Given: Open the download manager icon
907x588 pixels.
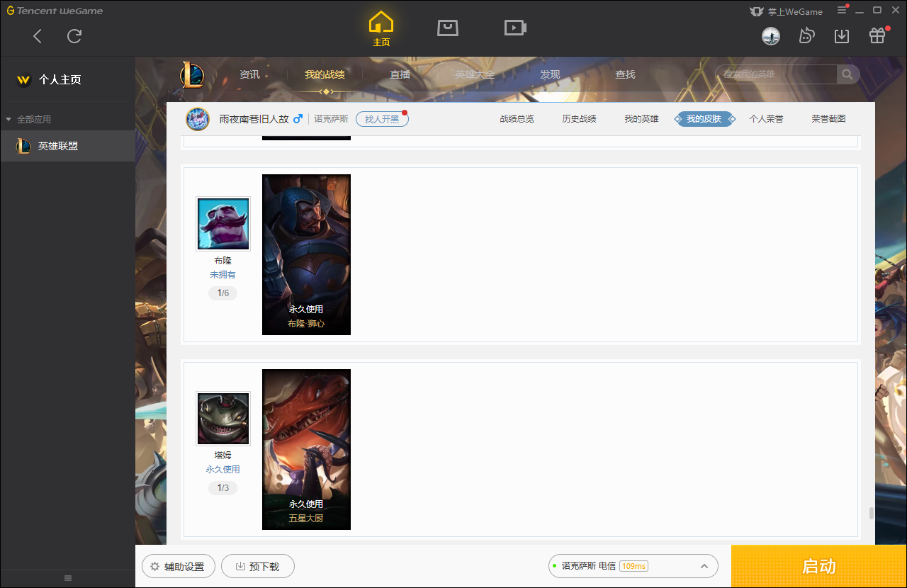Looking at the screenshot, I should [x=842, y=35].
